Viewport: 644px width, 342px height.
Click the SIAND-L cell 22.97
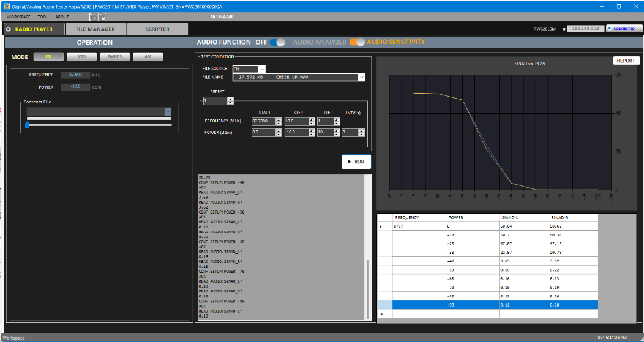[x=523, y=252]
